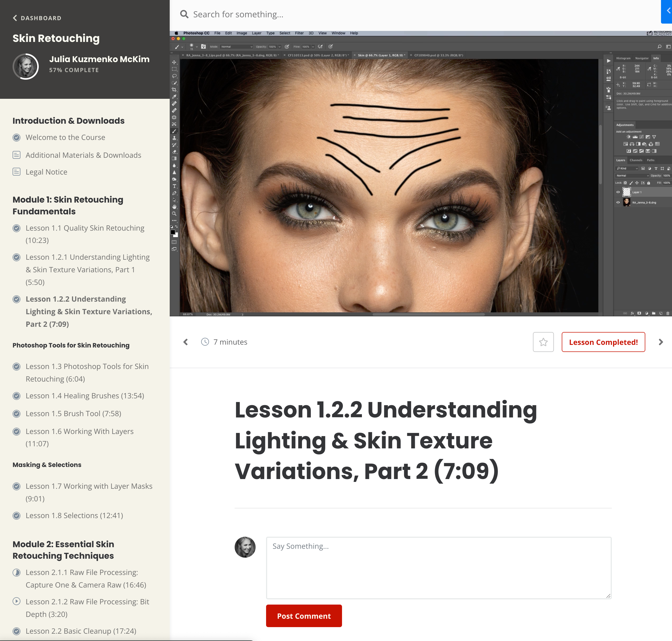Select the Type tool

(174, 186)
